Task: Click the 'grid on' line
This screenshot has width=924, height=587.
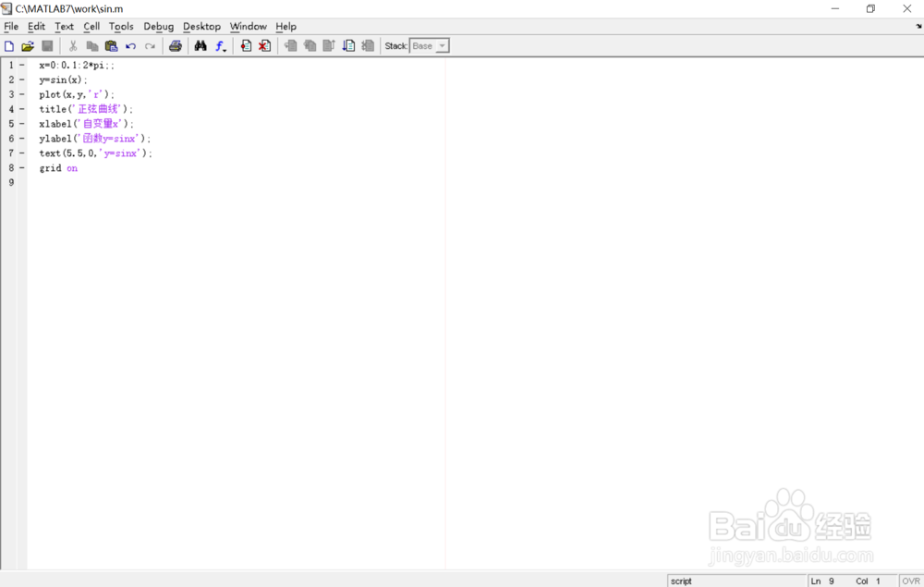Action: tap(58, 168)
